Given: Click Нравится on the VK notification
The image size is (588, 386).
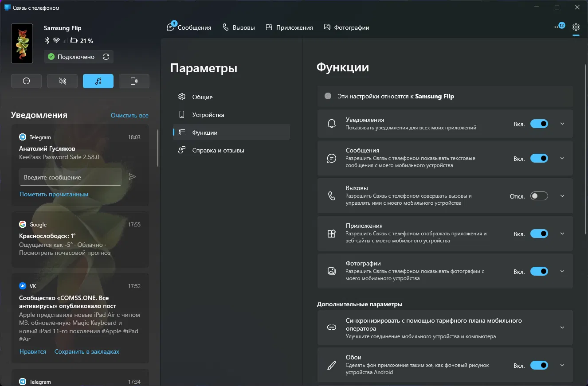Looking at the screenshot, I should (33, 351).
